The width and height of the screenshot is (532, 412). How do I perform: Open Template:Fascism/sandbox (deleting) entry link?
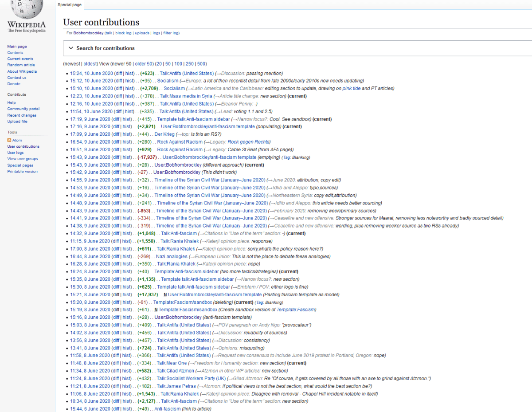coord(183,302)
